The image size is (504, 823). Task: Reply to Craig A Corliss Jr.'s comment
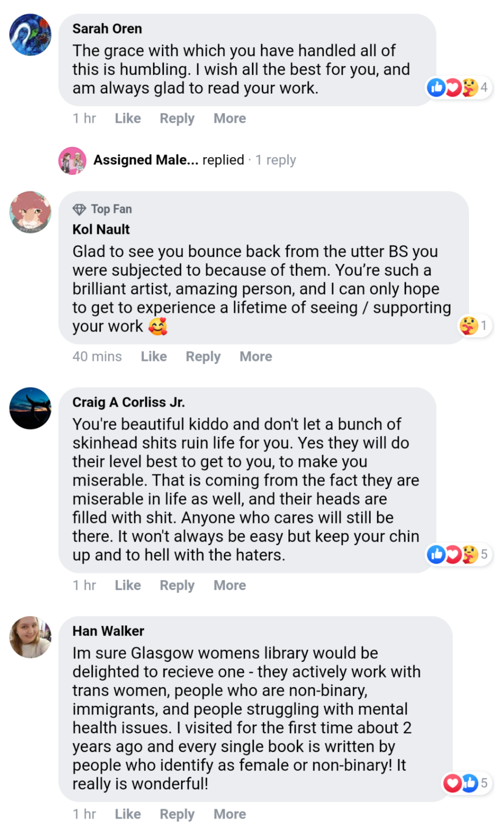pos(177,586)
